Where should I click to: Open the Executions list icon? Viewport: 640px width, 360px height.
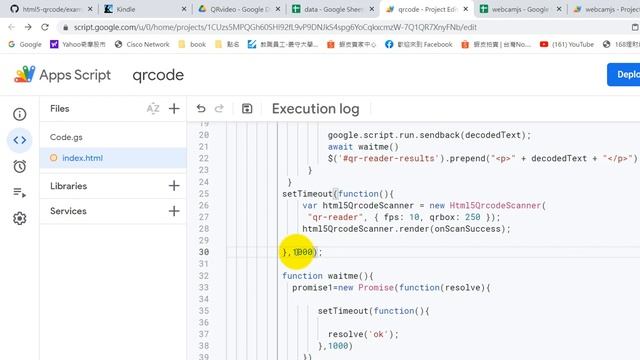tap(20, 192)
